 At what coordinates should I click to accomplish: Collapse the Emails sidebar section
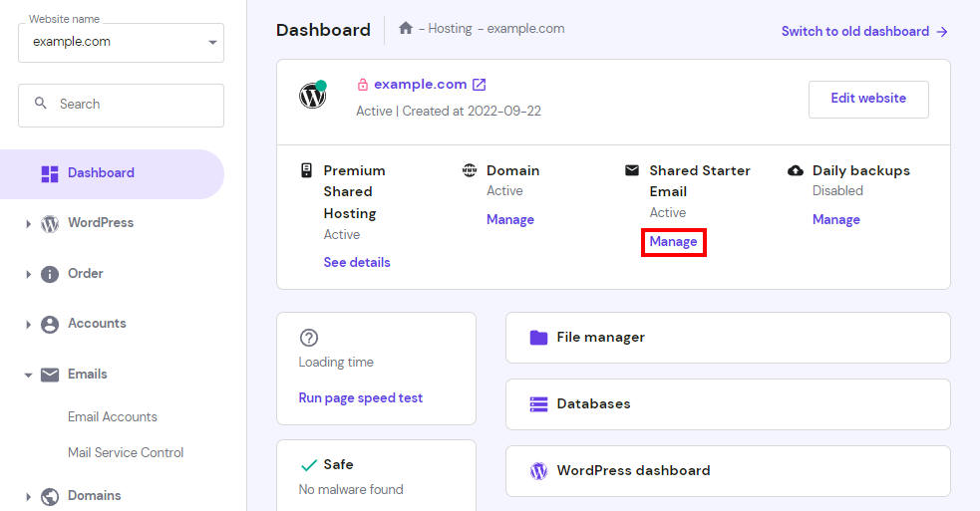point(28,375)
